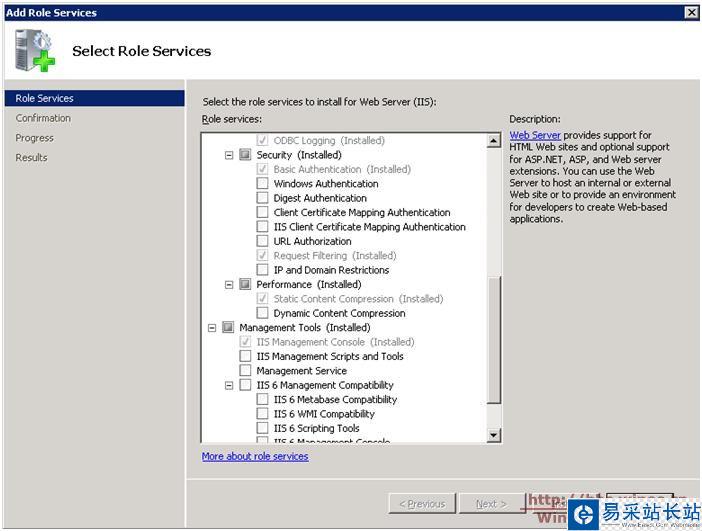Check the IIS 6 WMI Compatibility checkbox
This screenshot has height=531, width=702.
pos(262,414)
